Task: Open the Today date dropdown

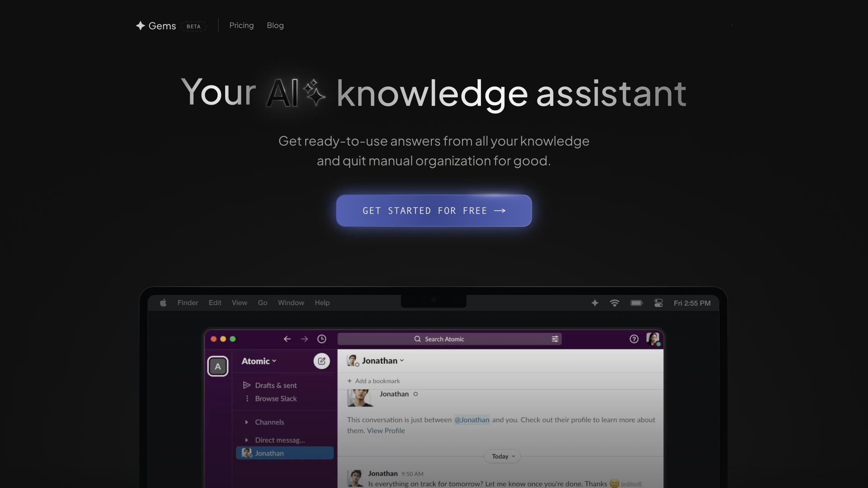Action: (503, 456)
